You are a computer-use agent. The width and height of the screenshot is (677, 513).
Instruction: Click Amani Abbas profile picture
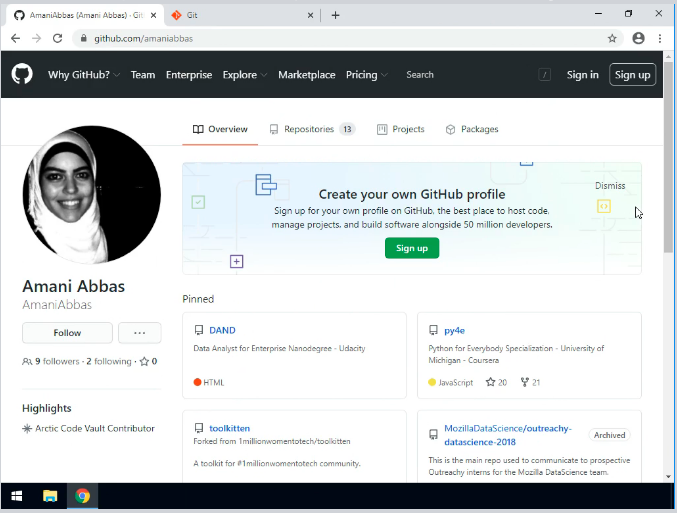click(92, 195)
